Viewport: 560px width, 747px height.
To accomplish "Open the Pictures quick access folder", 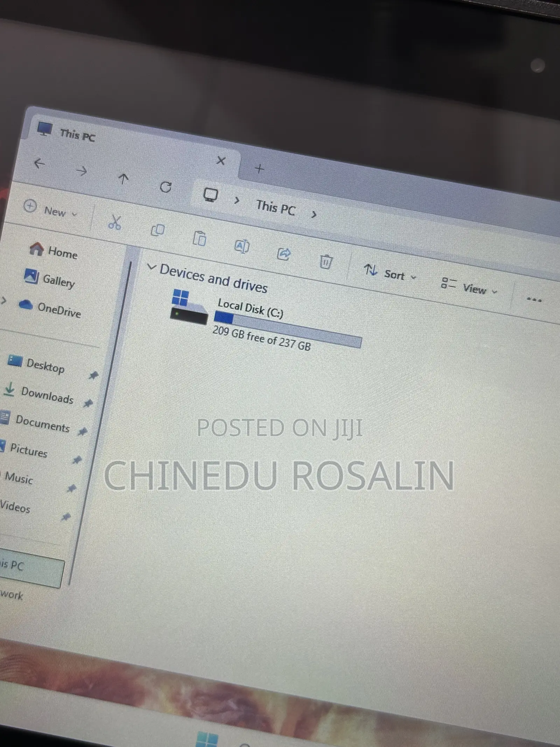I will pos(23,449).
